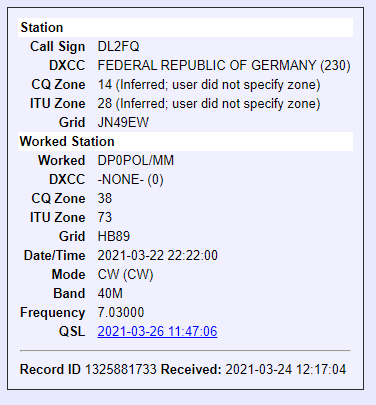
Task: Click the Record ID number 1325881733
Action: [121, 369]
